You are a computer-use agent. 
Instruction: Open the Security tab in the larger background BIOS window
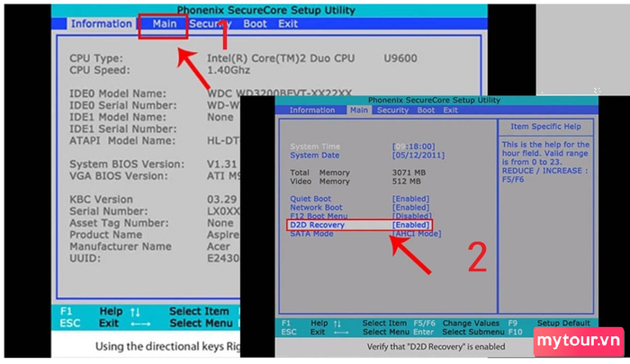pyautogui.click(x=210, y=23)
